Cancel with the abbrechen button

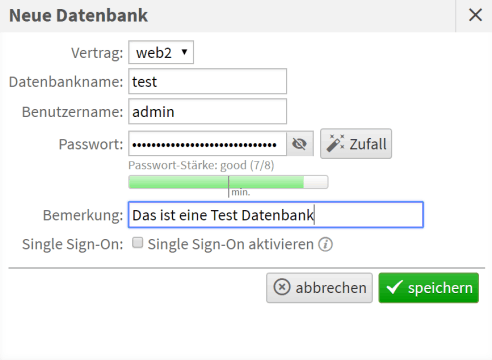click(319, 288)
